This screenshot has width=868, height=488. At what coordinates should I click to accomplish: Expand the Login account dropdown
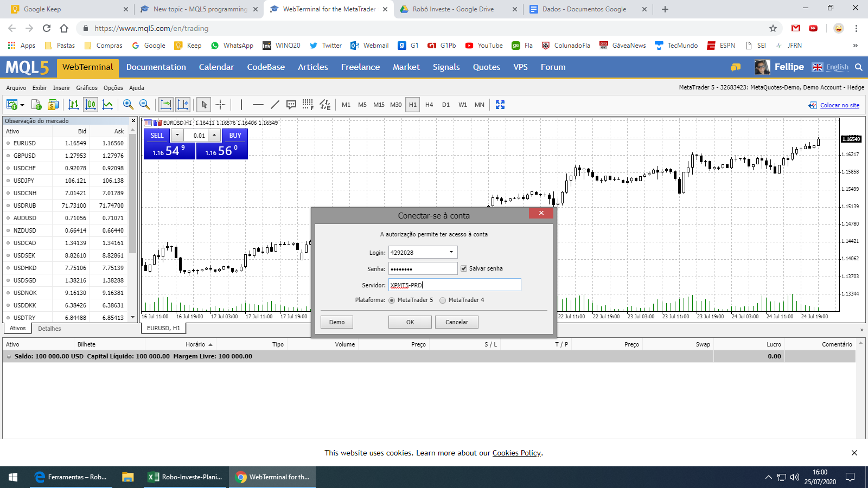click(451, 252)
